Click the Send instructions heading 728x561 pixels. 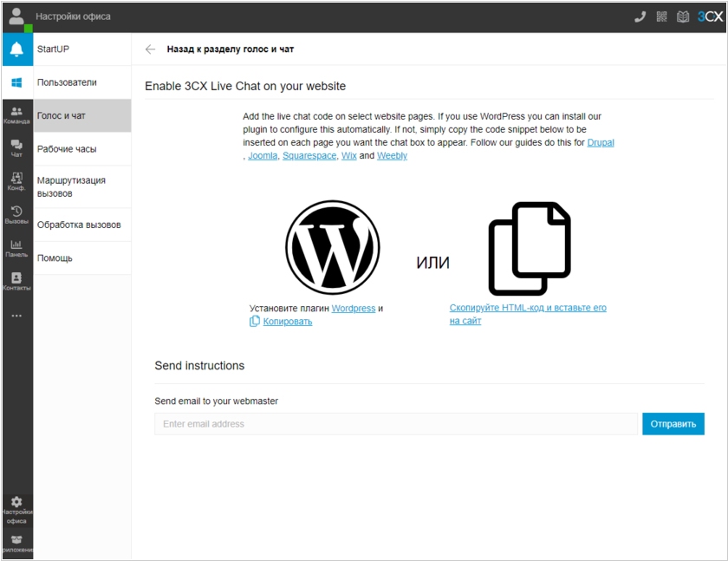[x=199, y=366]
